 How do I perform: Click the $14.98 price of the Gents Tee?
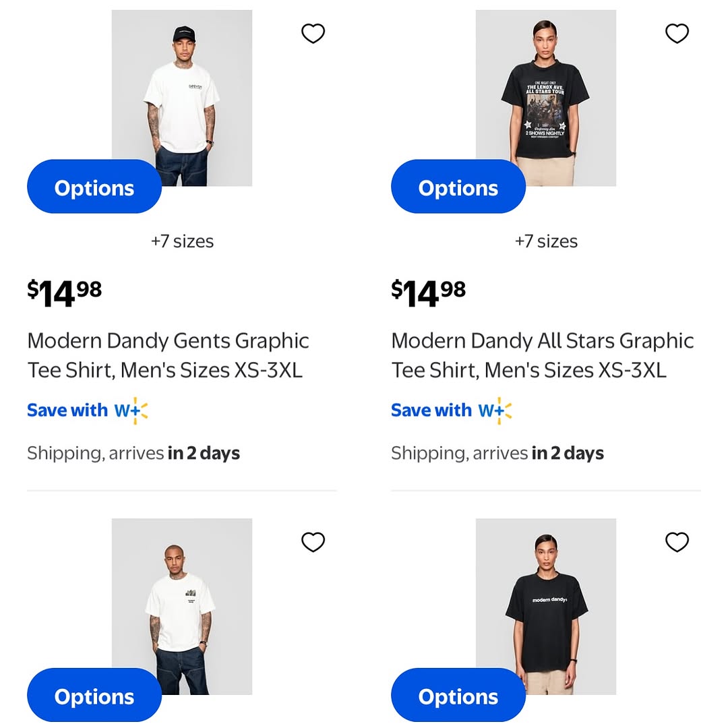(65, 291)
